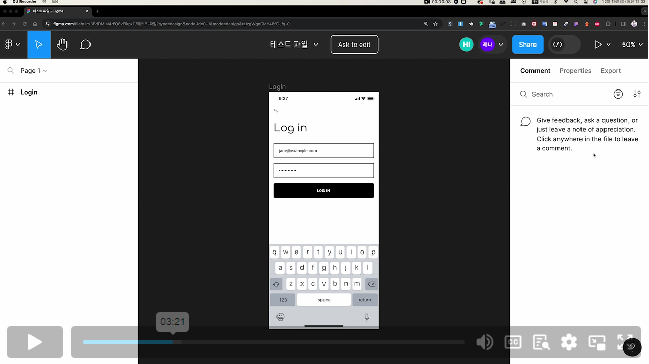The image size is (649, 364).
Task: Open the video settings gear
Action: pos(569,342)
